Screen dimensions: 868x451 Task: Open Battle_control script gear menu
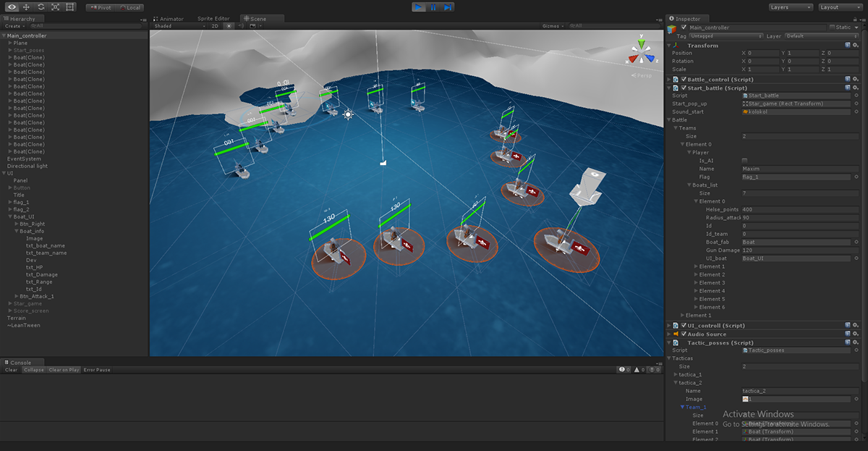coord(856,80)
